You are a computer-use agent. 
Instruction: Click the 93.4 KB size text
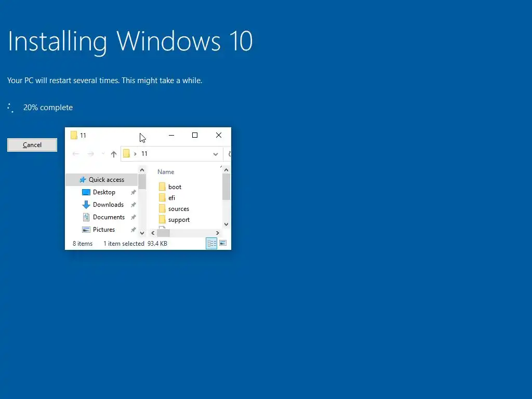click(157, 244)
